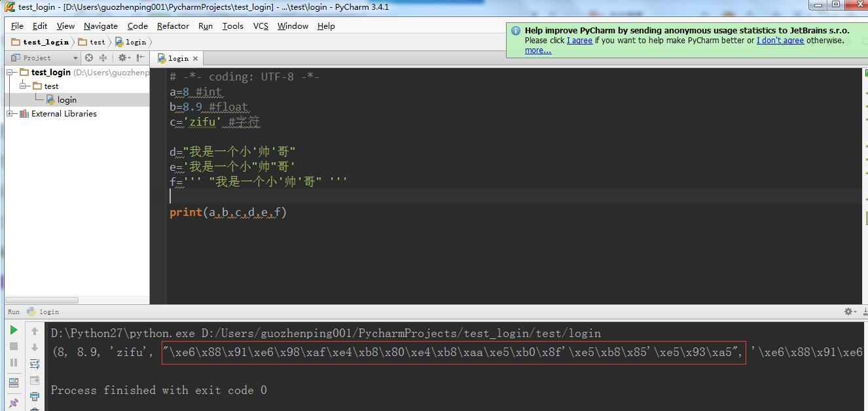Click the Run label in tool window header
The image size is (868, 411).
[x=14, y=312]
